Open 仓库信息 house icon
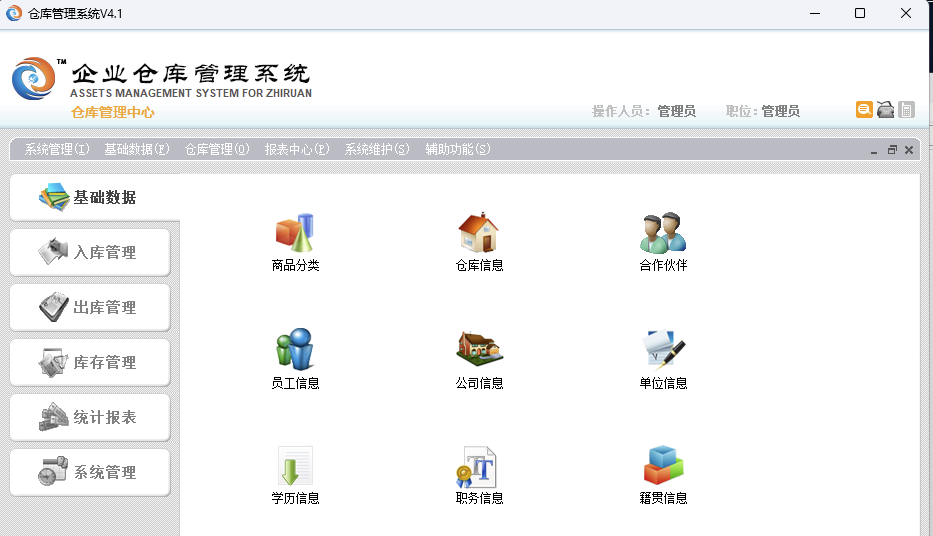 [478, 233]
